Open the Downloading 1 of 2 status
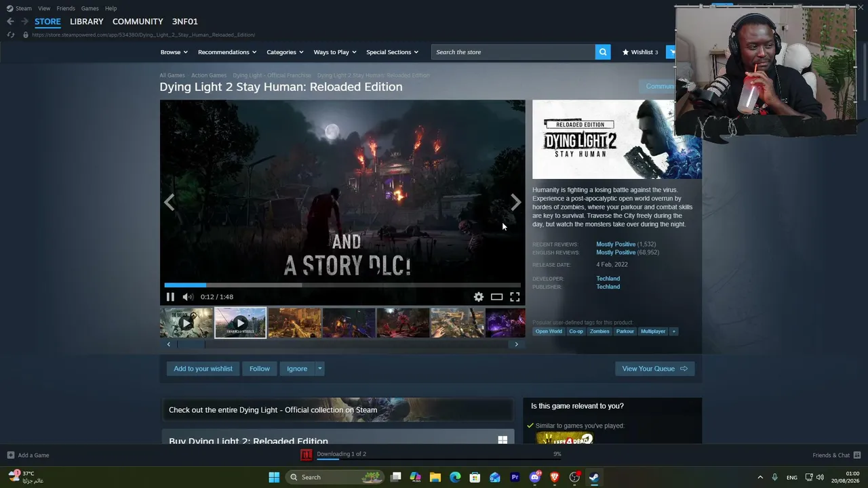 point(342,454)
